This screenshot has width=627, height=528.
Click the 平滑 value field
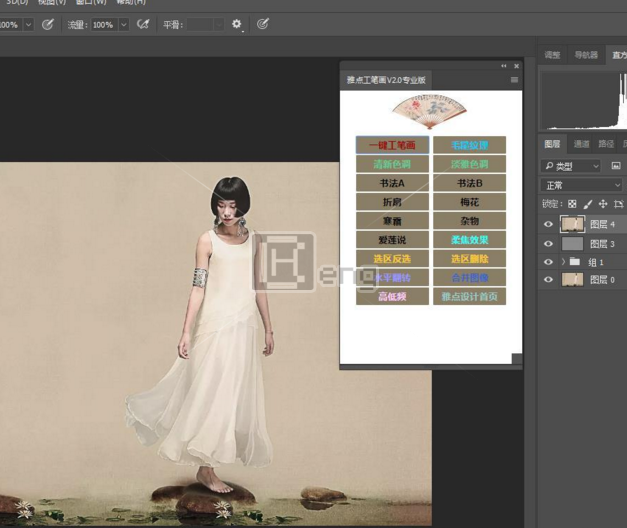click(x=200, y=25)
